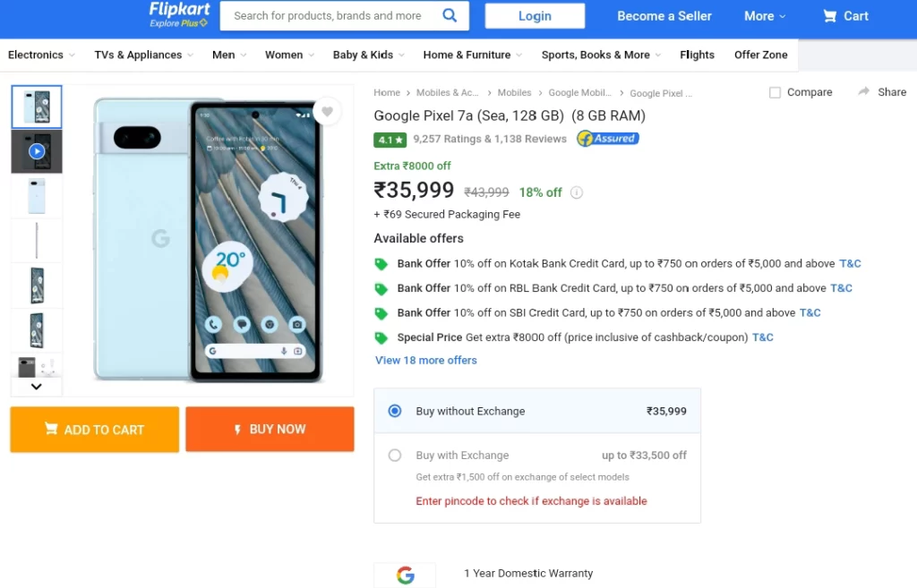Expand the More dropdown in header

765,16
